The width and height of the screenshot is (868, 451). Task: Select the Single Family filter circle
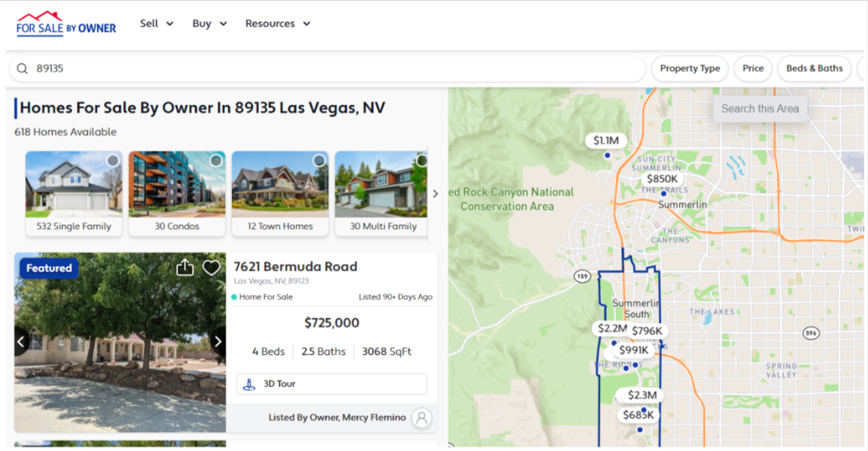click(113, 161)
